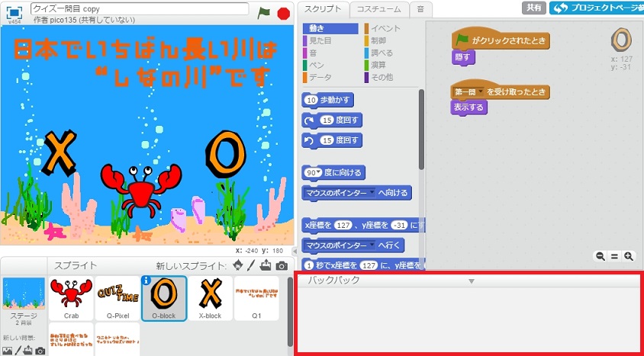Zoom out the scripts area
Viewport: 644px width, 356px height.
[x=601, y=257]
